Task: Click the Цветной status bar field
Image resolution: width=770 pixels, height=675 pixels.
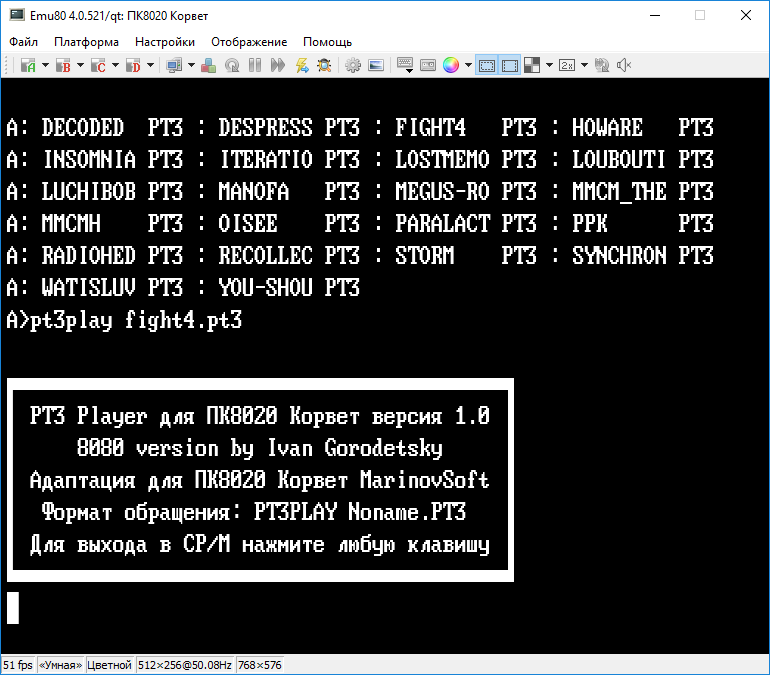Action: coord(110,665)
